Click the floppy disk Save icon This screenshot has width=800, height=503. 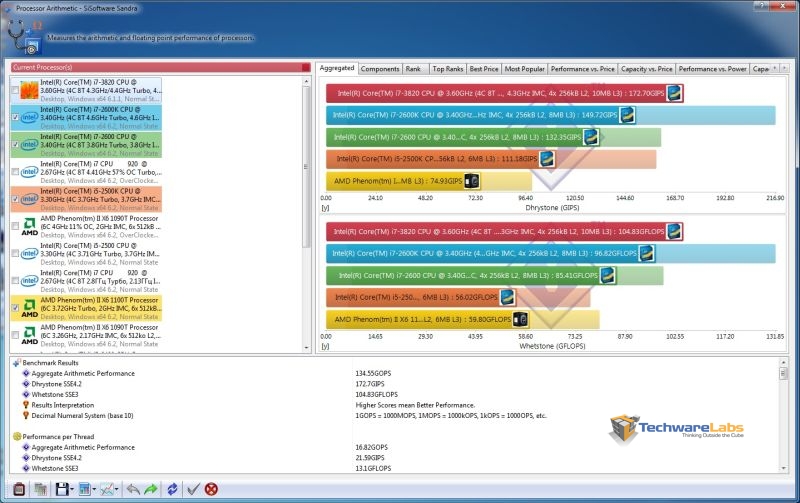[62, 489]
